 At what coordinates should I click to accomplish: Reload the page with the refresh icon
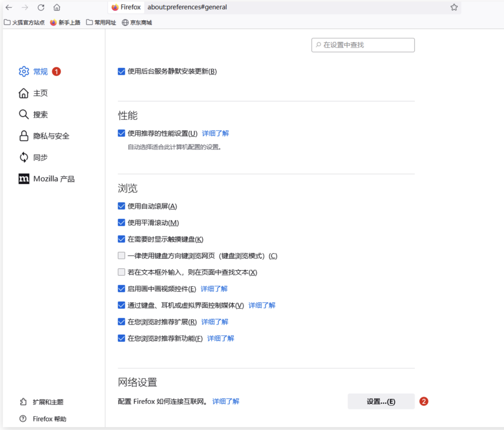point(41,7)
